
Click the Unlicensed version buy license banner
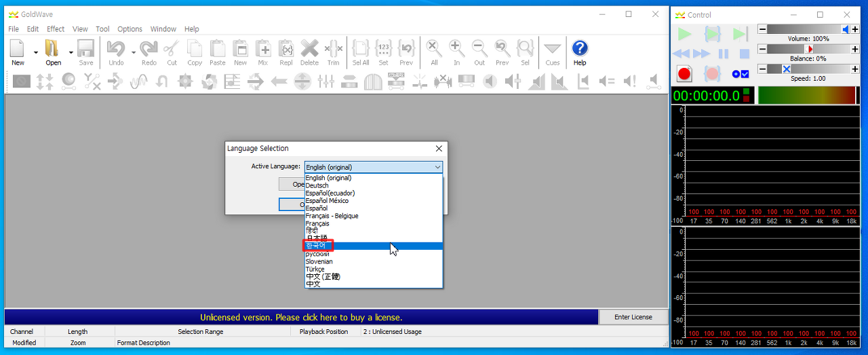point(301,317)
